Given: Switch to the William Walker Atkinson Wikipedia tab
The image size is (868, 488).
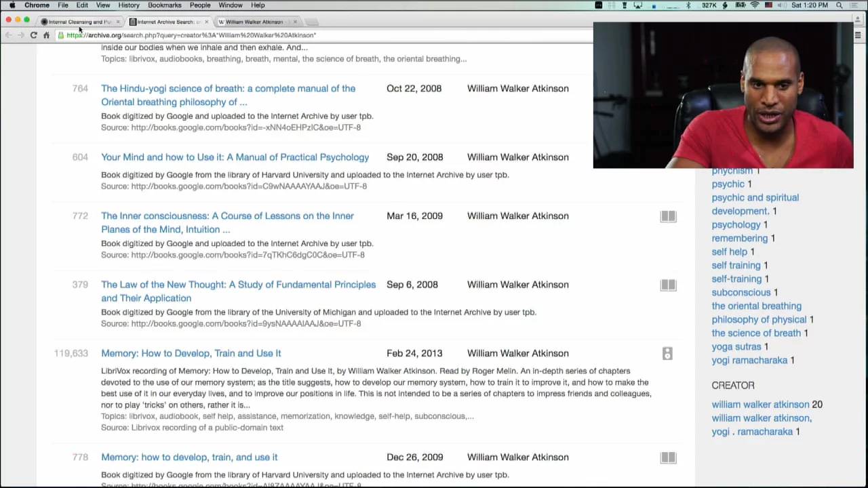Looking at the screenshot, I should pos(254,22).
